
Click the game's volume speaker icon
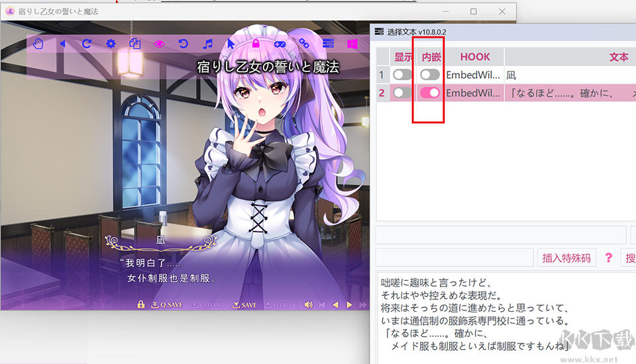click(x=309, y=305)
